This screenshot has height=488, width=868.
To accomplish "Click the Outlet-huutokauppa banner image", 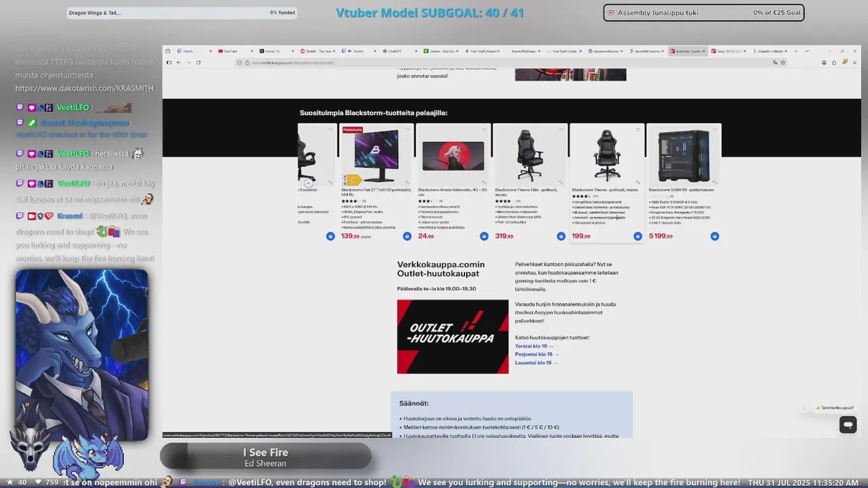I will [x=452, y=336].
